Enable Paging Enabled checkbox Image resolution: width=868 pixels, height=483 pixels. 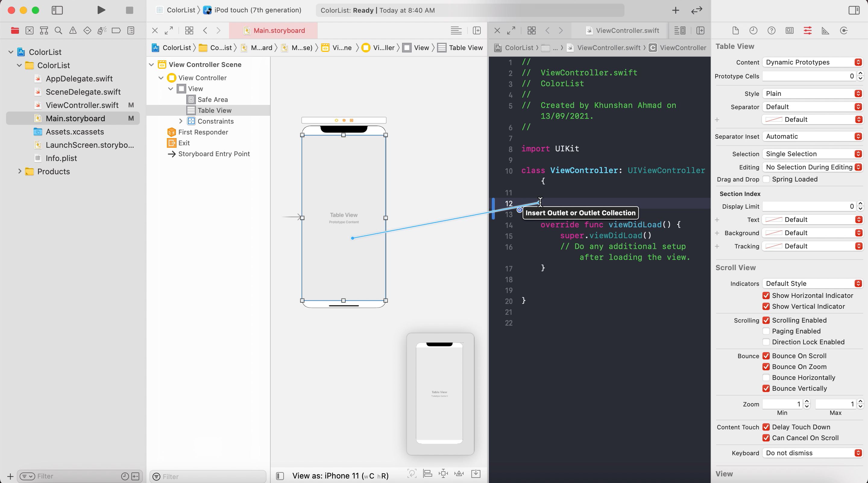tap(766, 331)
